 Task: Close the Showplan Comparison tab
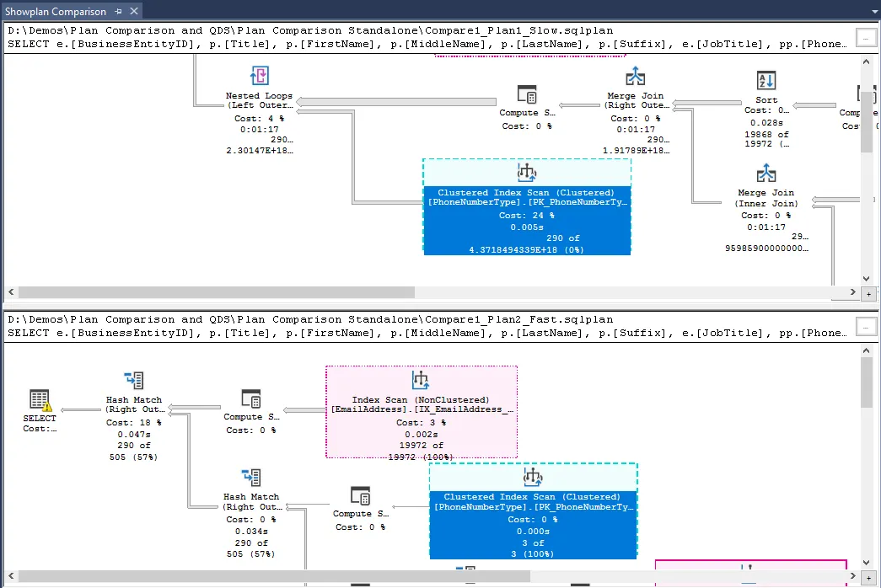click(133, 12)
